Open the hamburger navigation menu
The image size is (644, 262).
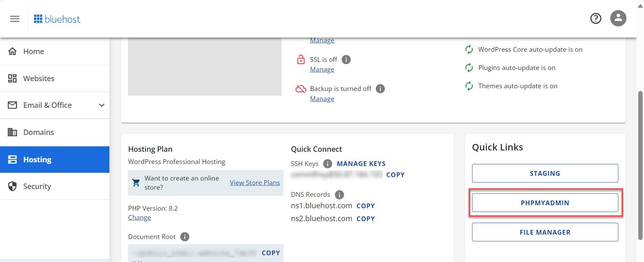coord(15,19)
